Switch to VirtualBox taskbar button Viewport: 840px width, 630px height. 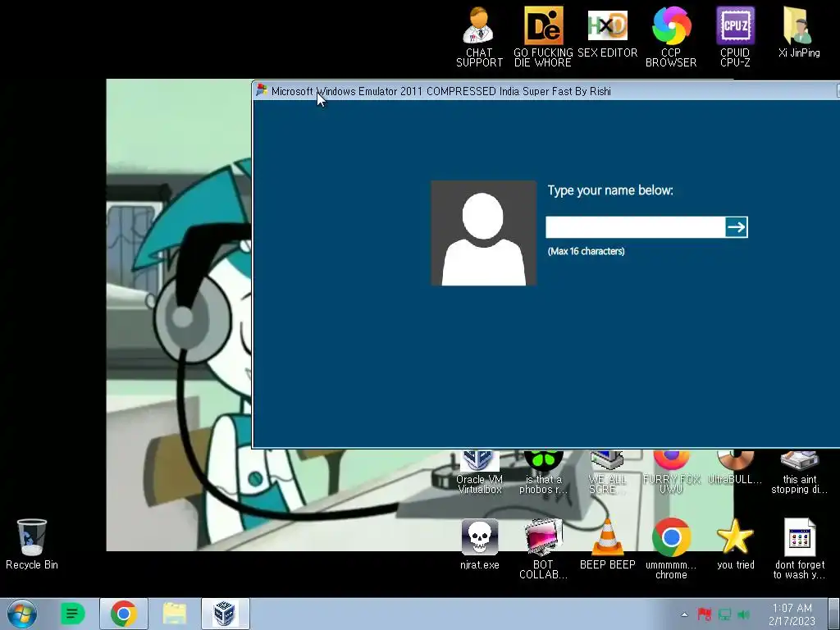coord(225,614)
